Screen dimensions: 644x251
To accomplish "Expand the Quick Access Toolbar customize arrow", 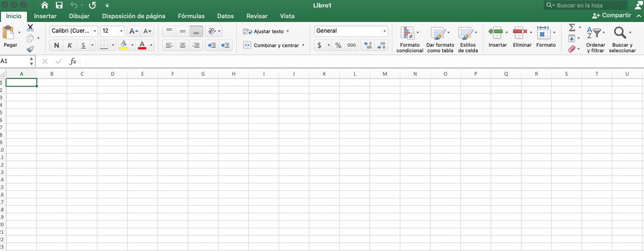I will [x=107, y=5].
